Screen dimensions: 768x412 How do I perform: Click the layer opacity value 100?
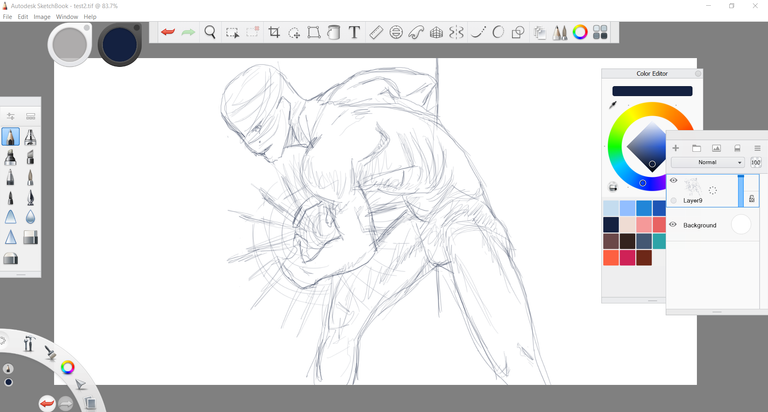pos(756,162)
